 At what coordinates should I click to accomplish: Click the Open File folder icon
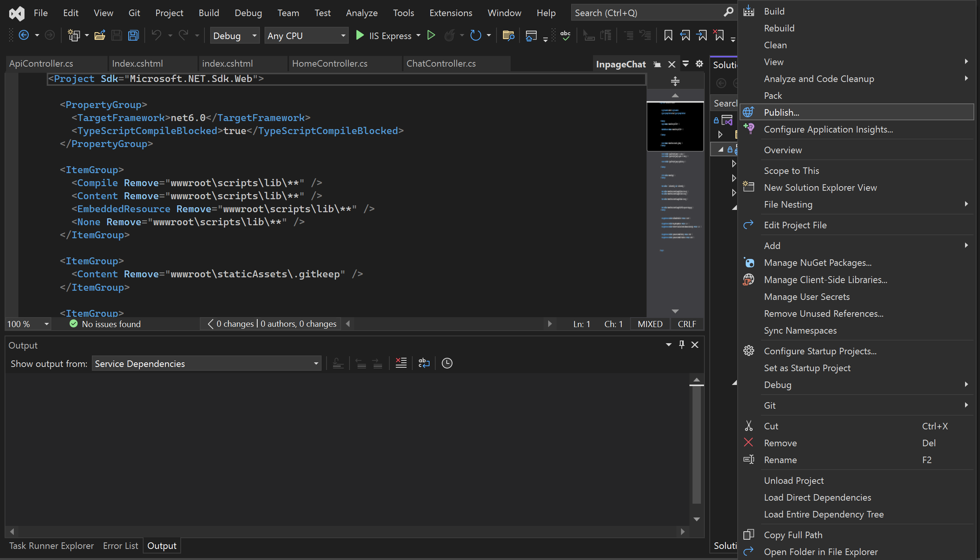coord(100,35)
